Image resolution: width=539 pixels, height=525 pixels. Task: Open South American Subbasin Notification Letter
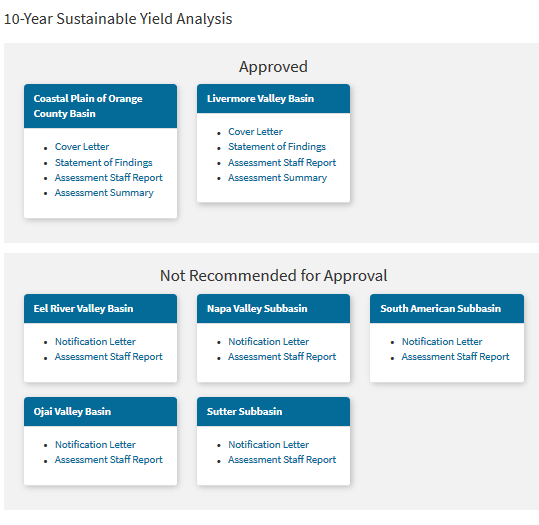pos(442,342)
